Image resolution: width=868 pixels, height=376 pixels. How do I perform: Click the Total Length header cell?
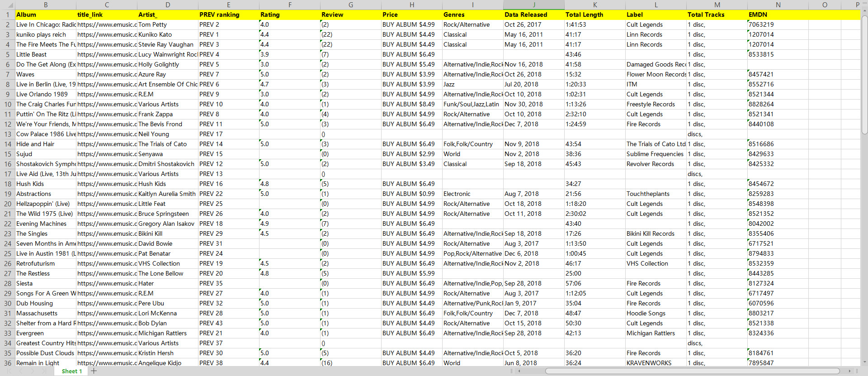[x=595, y=14]
